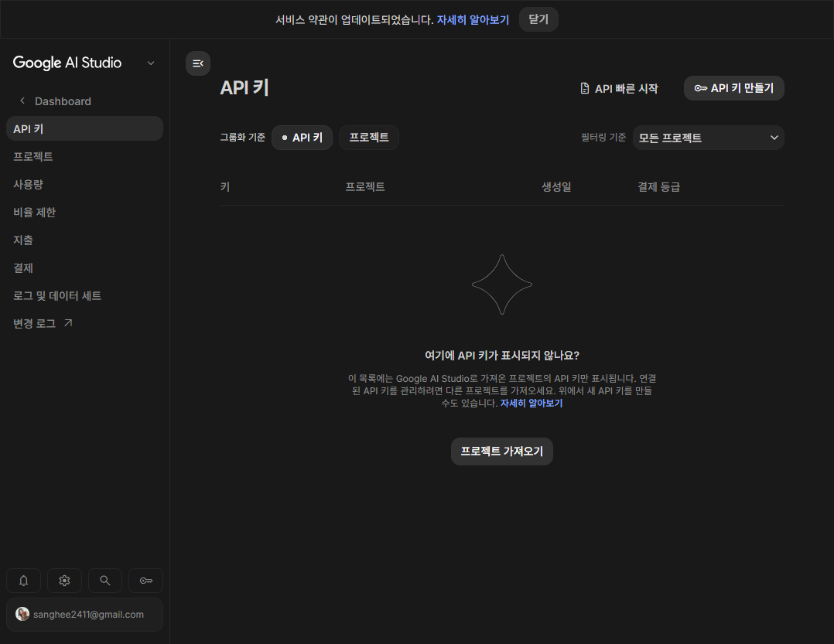Click 여기에 API 키가 표시되지 않나요? heading

point(501,355)
